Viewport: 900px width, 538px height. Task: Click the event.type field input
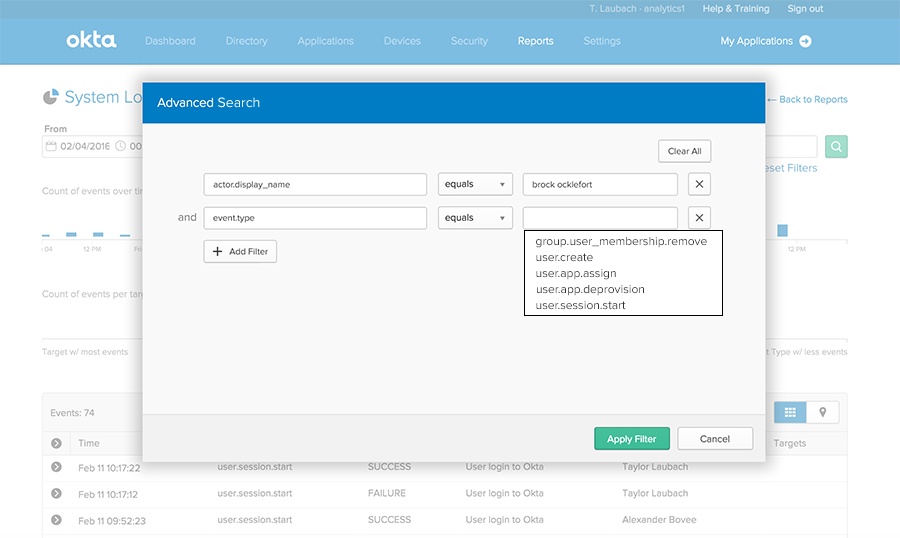point(315,218)
